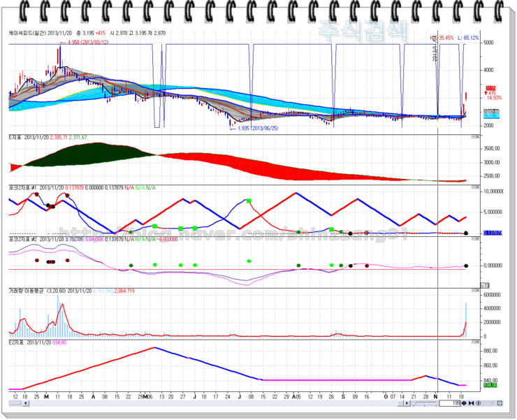Click the 1,935 (2013/06/25) low price label
Screen dimensions: 517x420
pos(258,128)
